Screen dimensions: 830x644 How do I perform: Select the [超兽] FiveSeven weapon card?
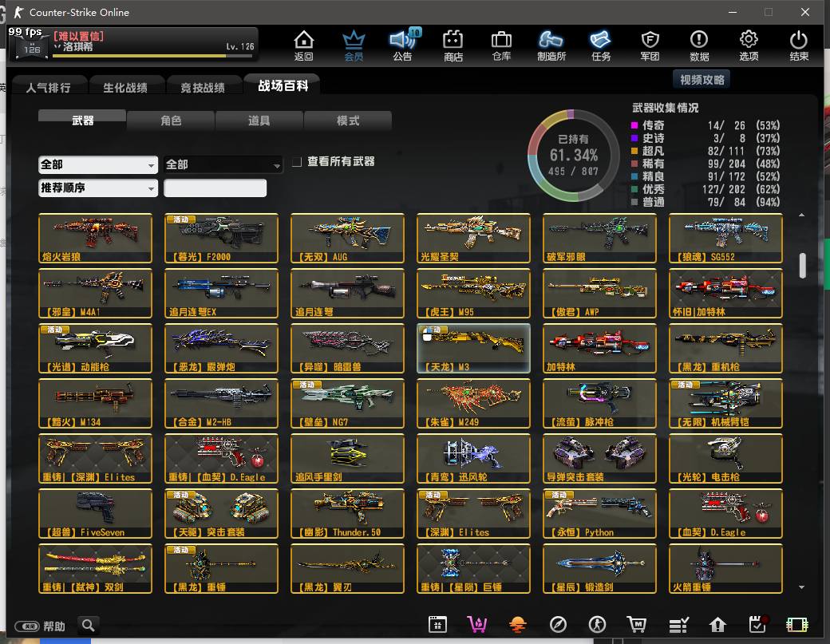pyautogui.click(x=95, y=513)
